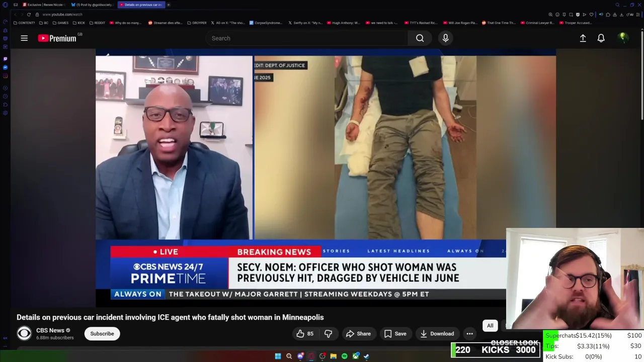Open the CONTENT? bookmarks folder
Viewport: 644px width, 362px height.
pos(24,23)
